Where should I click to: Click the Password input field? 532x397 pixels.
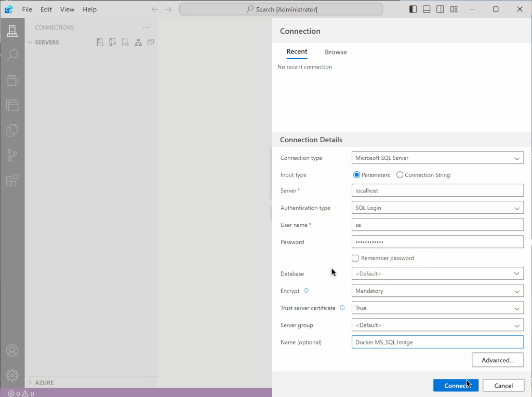tap(437, 242)
